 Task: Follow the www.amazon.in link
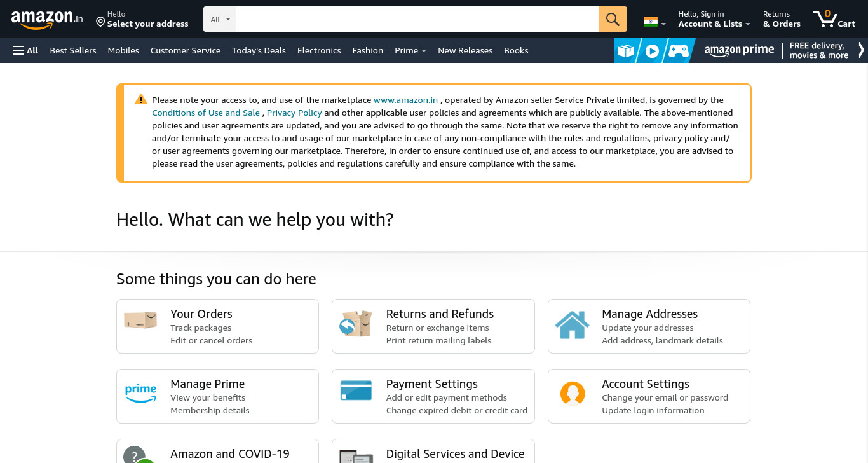coord(405,100)
